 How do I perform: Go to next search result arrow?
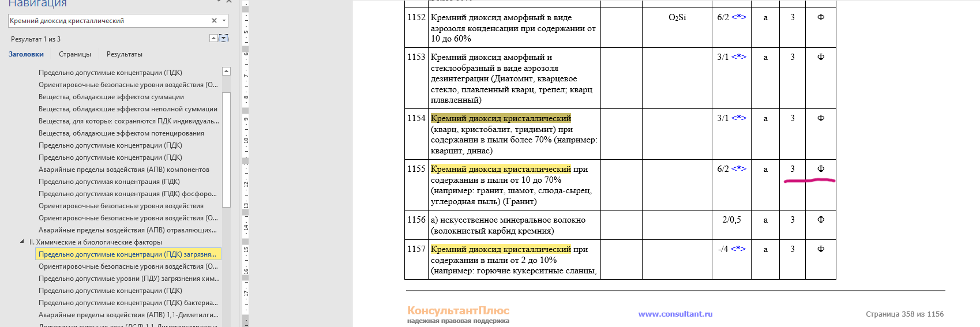tap(224, 38)
